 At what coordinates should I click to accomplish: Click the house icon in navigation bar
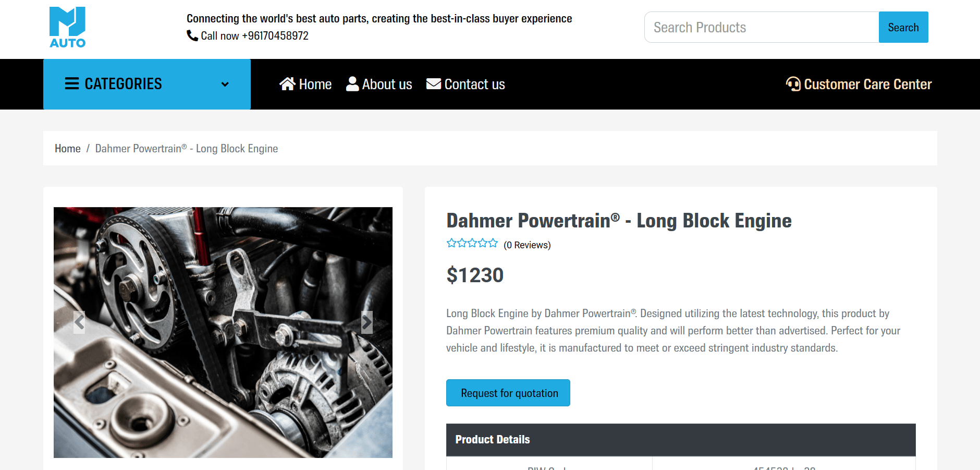(x=287, y=84)
